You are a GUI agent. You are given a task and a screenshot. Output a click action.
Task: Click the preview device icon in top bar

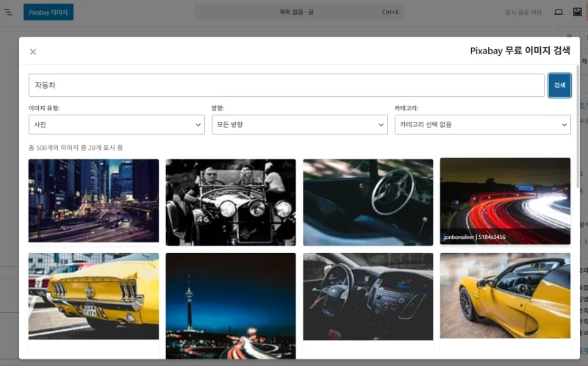point(558,12)
